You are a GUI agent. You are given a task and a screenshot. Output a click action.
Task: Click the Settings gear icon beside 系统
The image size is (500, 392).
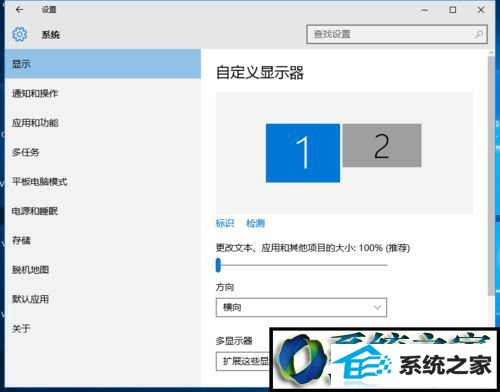(19, 34)
